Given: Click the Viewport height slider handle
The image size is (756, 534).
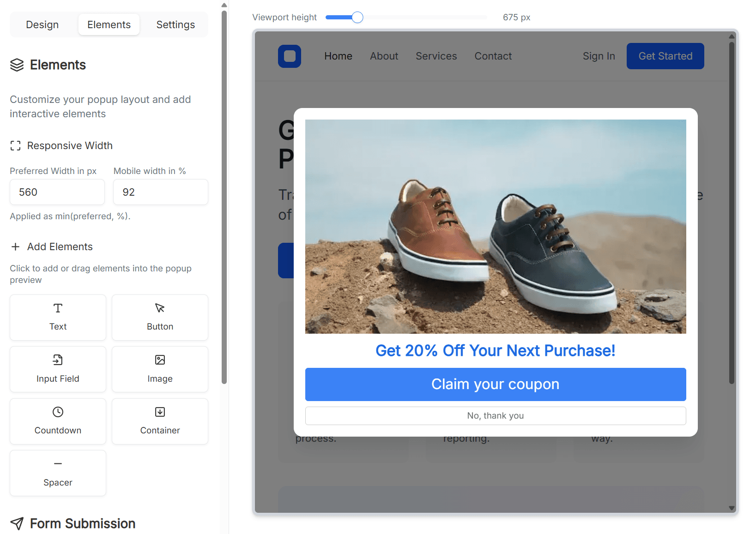Looking at the screenshot, I should click(357, 18).
